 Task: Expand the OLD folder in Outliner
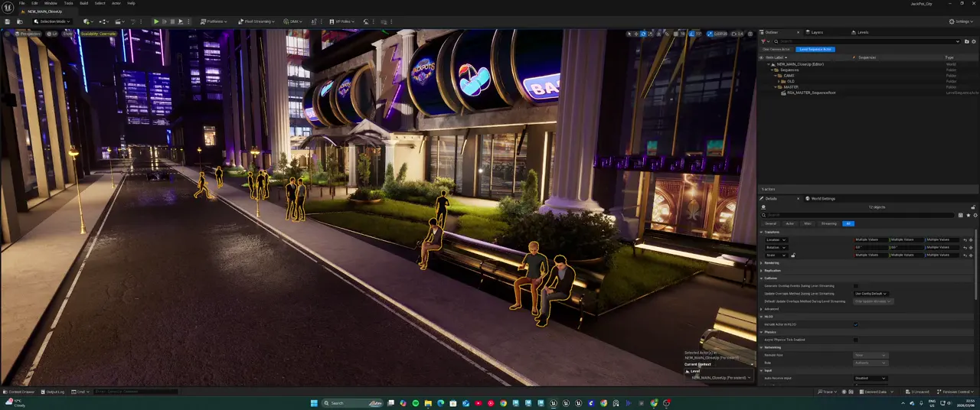[x=780, y=81]
